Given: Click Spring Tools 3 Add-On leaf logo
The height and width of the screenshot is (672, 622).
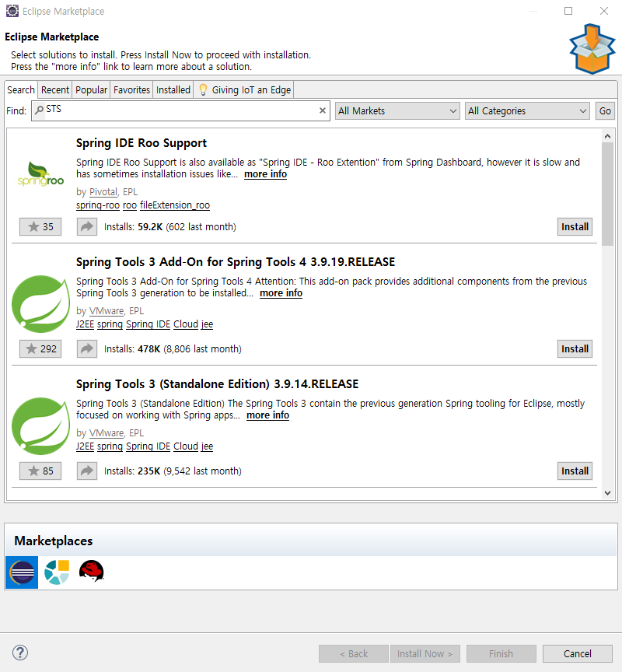Looking at the screenshot, I should 40,304.
